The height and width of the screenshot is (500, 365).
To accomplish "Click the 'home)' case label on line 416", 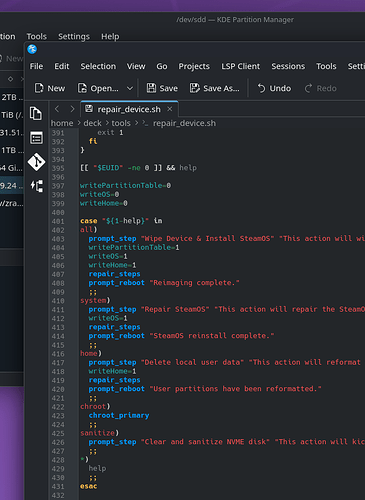I will tap(91, 354).
